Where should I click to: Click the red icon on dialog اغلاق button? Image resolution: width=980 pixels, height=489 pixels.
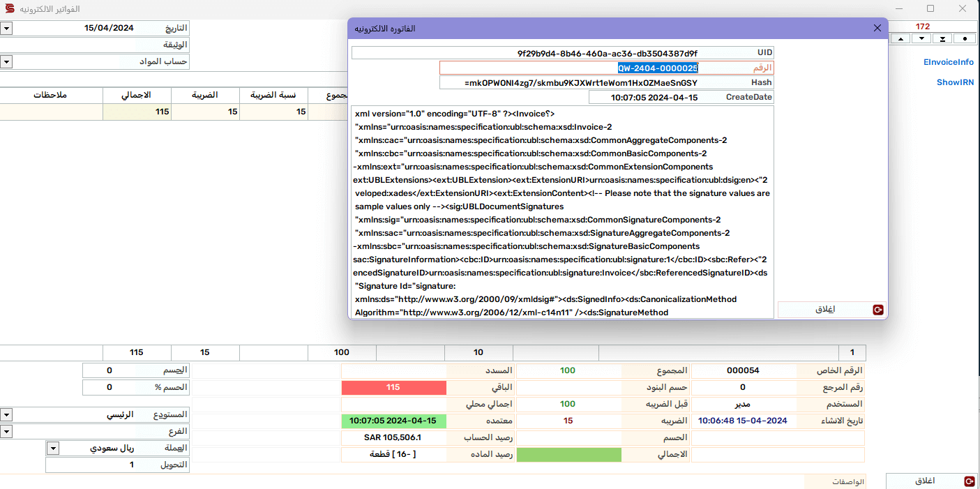tap(878, 310)
